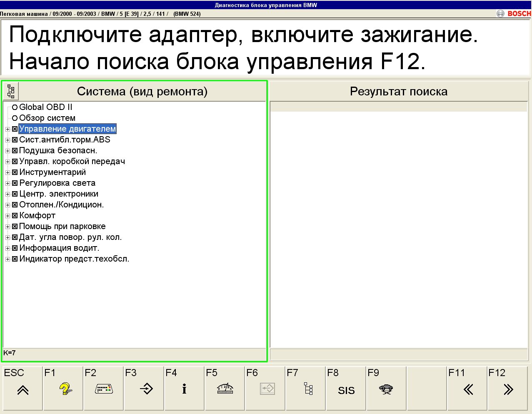Select the Инструментарий label

pyautogui.click(x=52, y=172)
